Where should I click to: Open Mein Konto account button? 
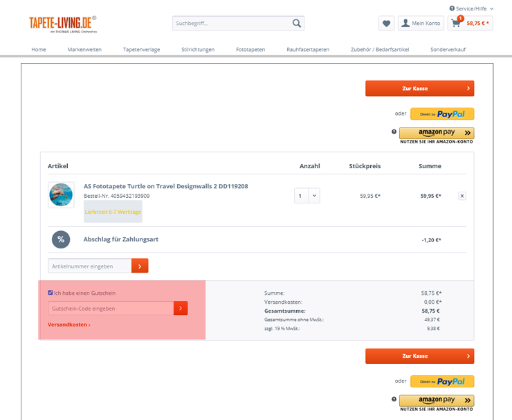pos(421,24)
